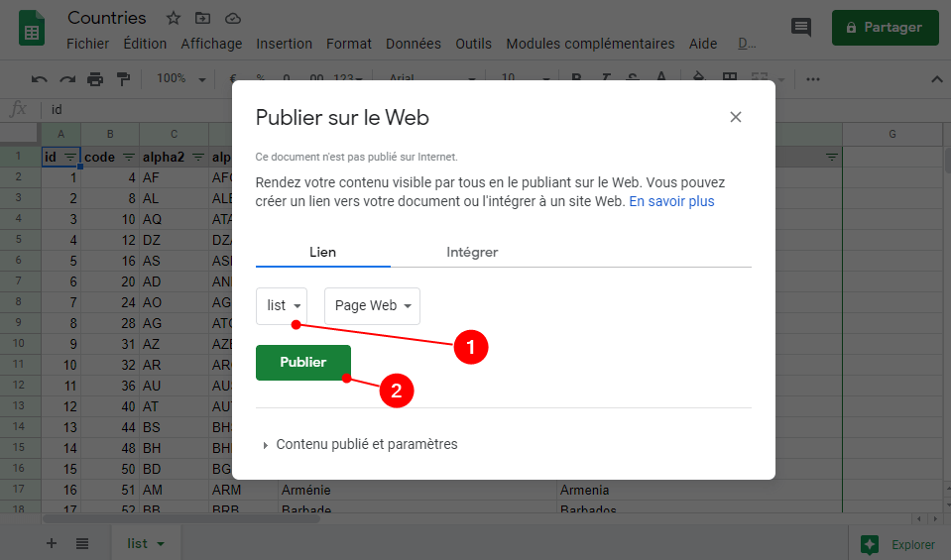Open the all sheets list icon
This screenshot has height=560, width=951.
click(x=82, y=543)
